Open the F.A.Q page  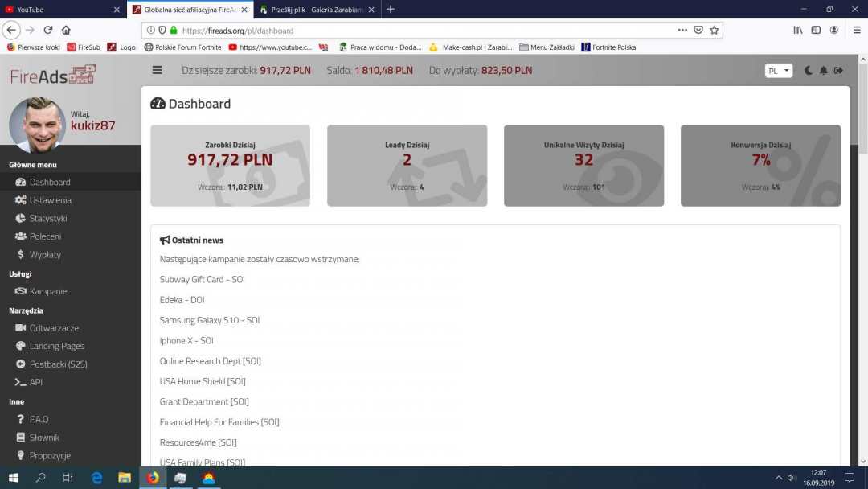(x=39, y=419)
